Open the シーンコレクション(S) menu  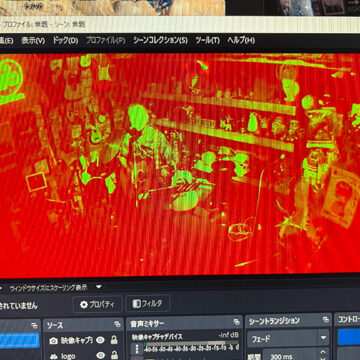click(160, 40)
